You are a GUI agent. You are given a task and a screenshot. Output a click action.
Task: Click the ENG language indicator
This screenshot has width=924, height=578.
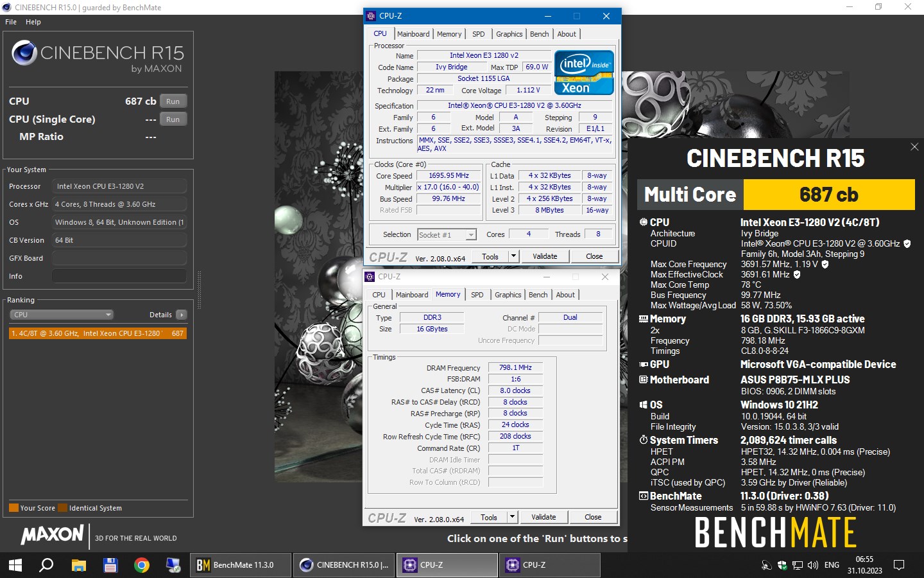[x=832, y=565]
